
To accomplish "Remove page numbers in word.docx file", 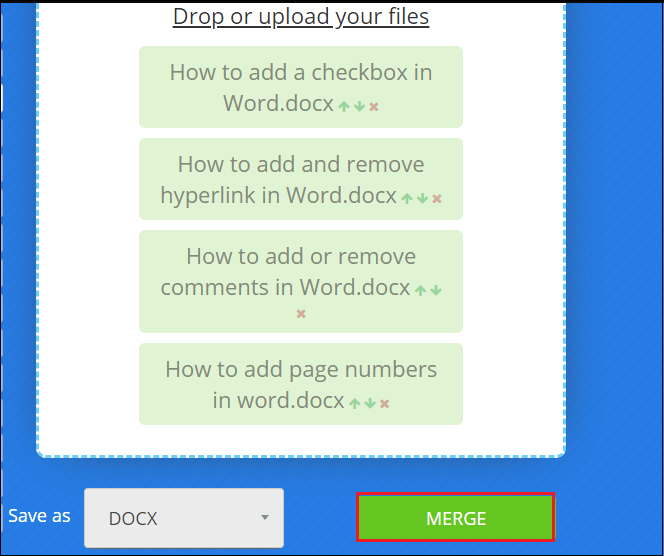I will [384, 404].
